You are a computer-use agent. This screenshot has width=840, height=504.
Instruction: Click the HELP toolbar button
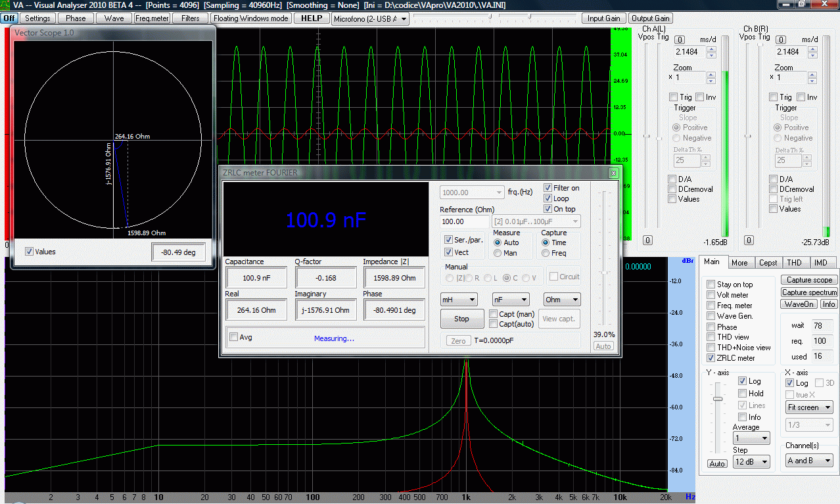tap(312, 18)
